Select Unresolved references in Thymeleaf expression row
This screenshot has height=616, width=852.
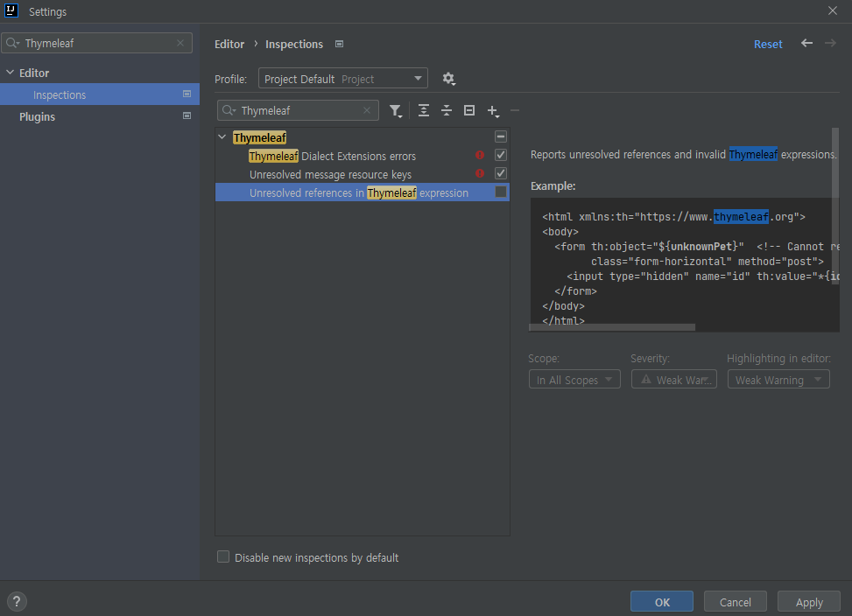(x=363, y=192)
